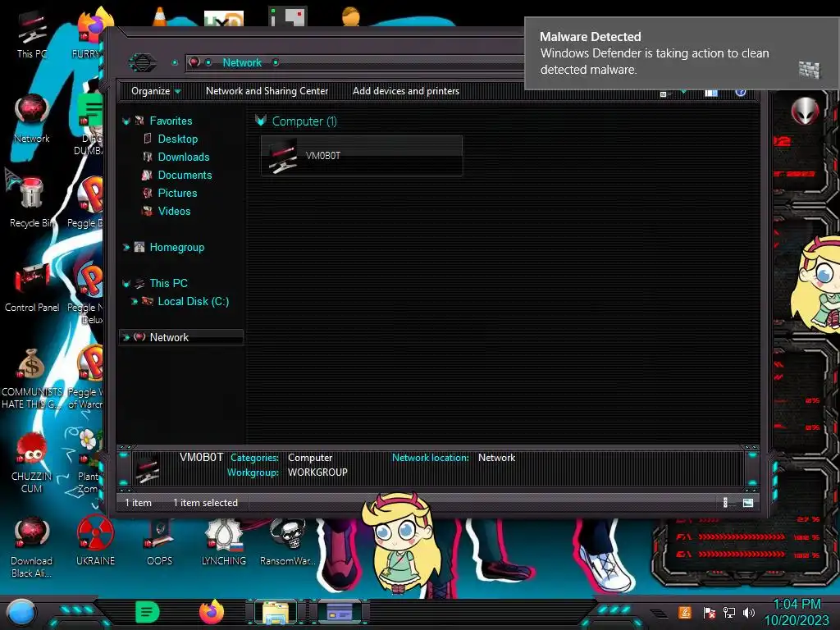
Task: Open the volume speaker tray icon
Action: coord(749,612)
